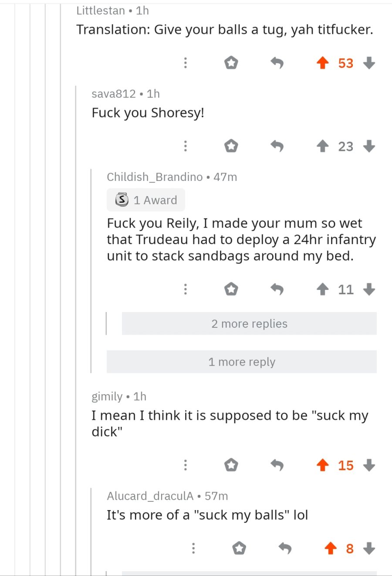The width and height of the screenshot is (392, 576).
Task: Upvote Childish_Brandino's comment
Action: (x=322, y=290)
